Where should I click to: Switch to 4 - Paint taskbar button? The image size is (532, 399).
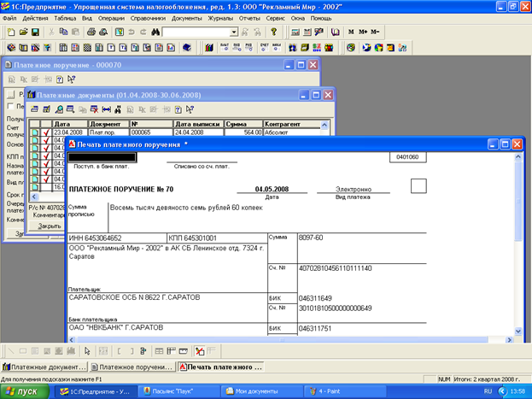click(343, 391)
